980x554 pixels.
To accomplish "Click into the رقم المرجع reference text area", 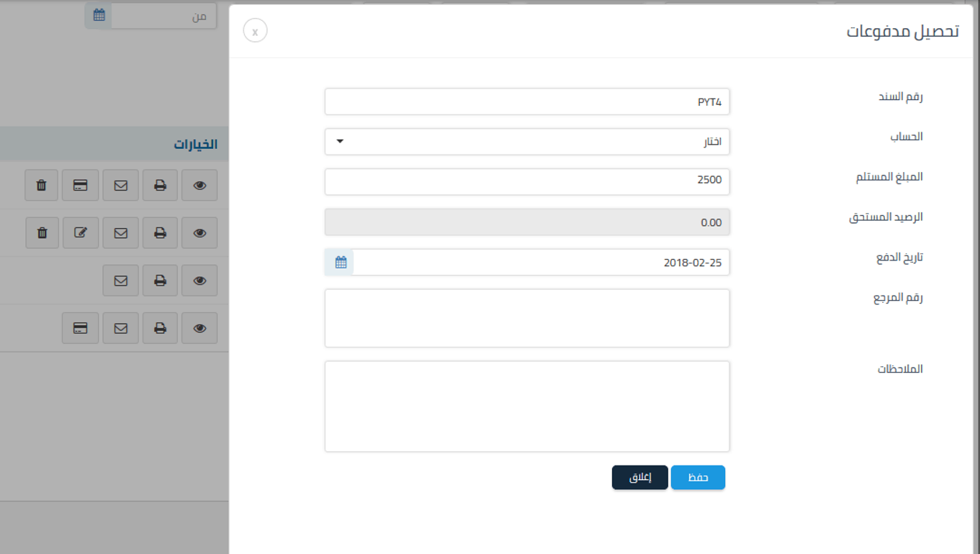I will 527,318.
